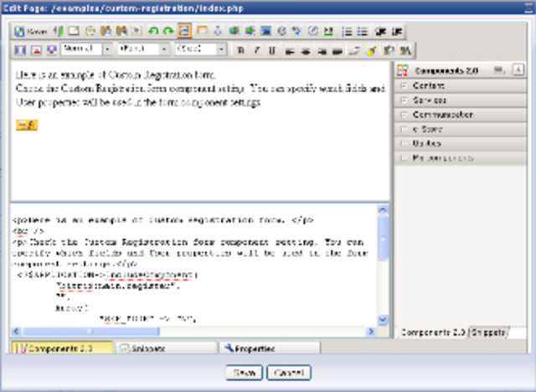Expand the Communication components section
Screen dimensions: 536x392
[404, 115]
